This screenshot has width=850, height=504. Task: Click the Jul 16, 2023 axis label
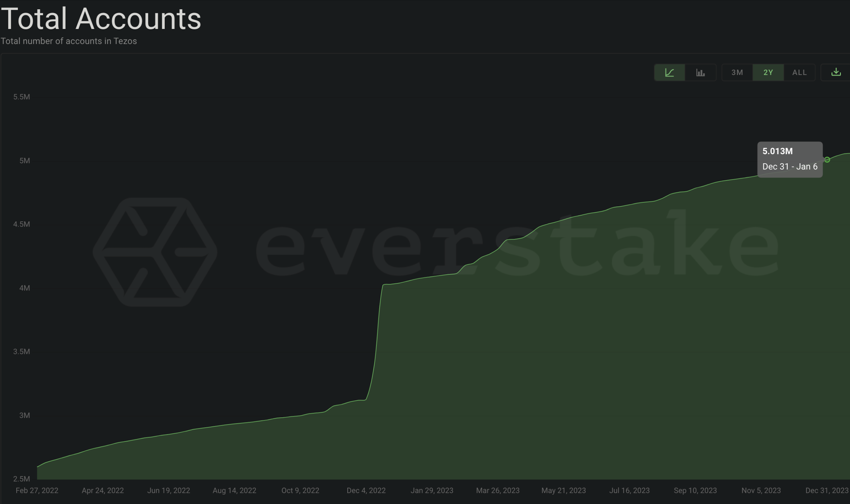coord(630,490)
